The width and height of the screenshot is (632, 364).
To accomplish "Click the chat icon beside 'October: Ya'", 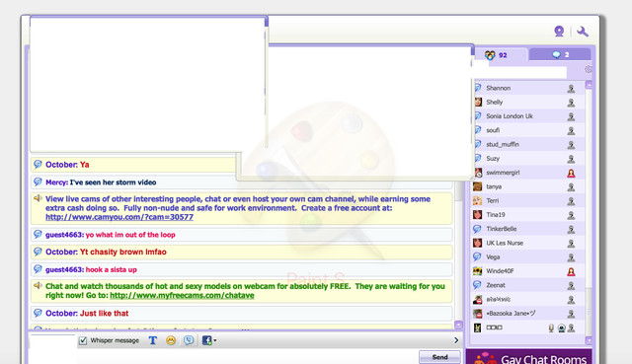I will coord(38,165).
